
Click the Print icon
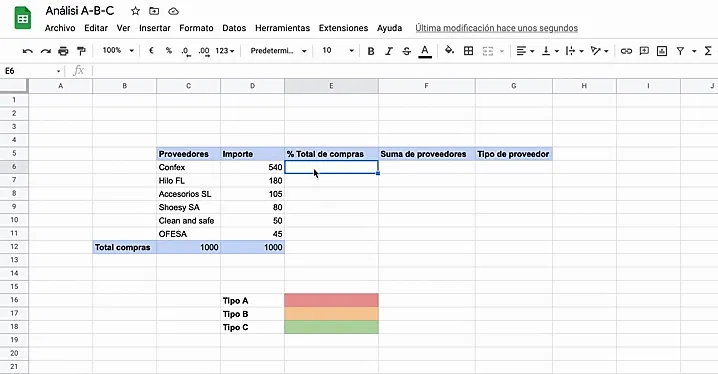click(63, 51)
